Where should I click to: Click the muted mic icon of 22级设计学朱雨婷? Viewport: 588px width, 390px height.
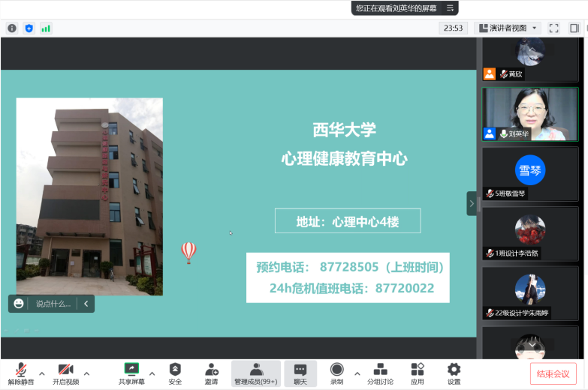pyautogui.click(x=490, y=313)
